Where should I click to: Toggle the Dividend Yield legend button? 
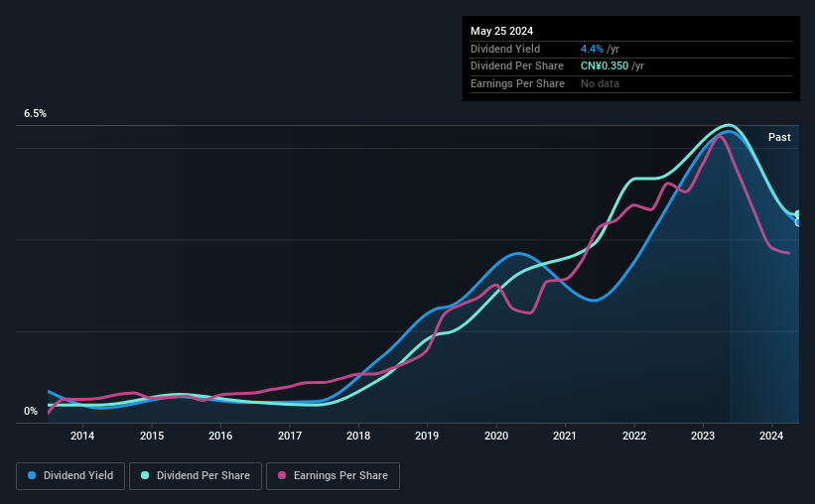70,476
